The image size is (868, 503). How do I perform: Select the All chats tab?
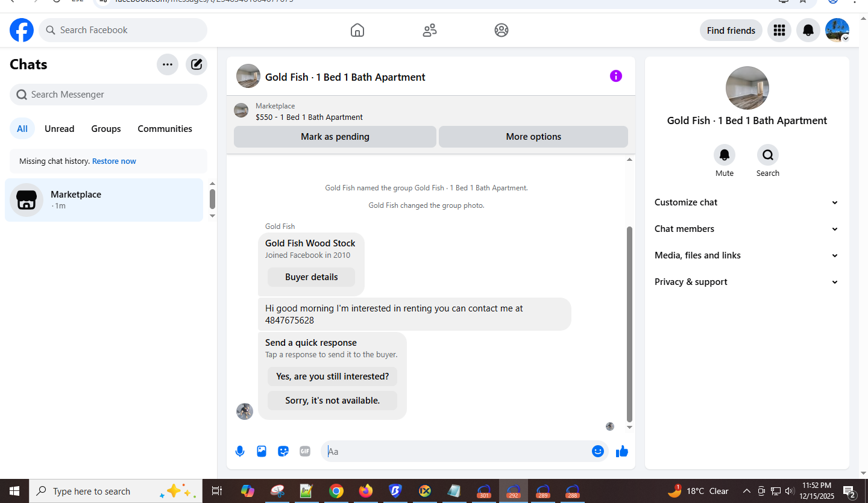22,129
